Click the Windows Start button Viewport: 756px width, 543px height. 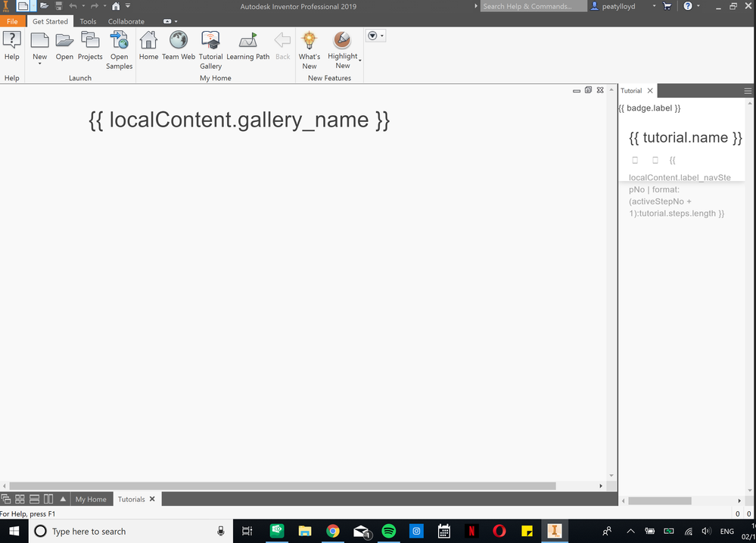coord(14,532)
